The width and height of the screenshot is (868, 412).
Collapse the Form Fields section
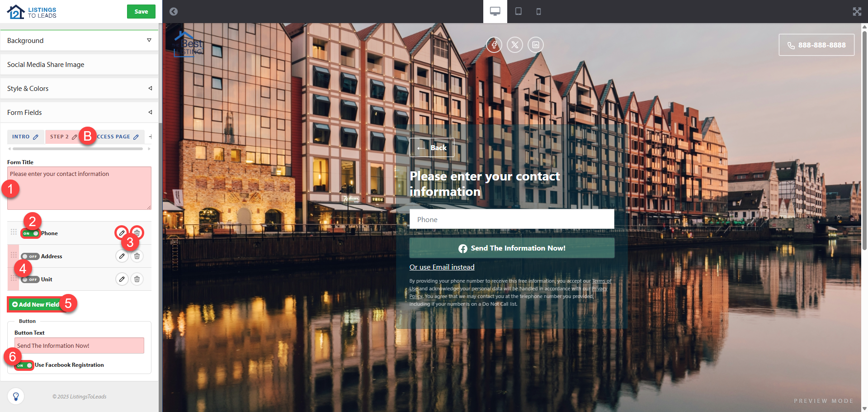(79, 113)
